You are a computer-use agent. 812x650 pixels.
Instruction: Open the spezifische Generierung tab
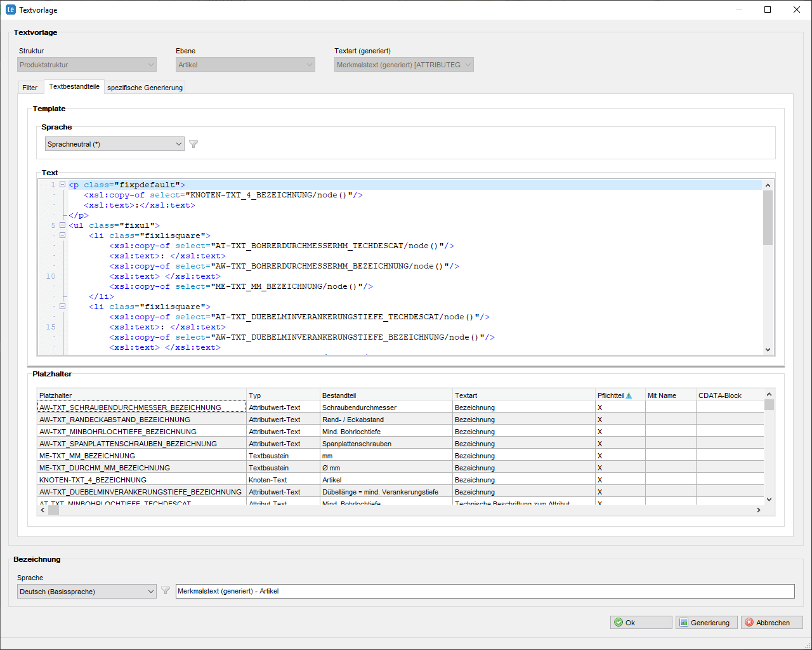tap(145, 88)
